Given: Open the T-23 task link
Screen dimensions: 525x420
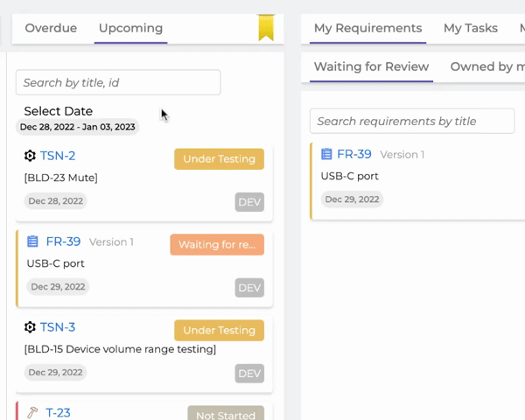Looking at the screenshot, I should (58, 413).
